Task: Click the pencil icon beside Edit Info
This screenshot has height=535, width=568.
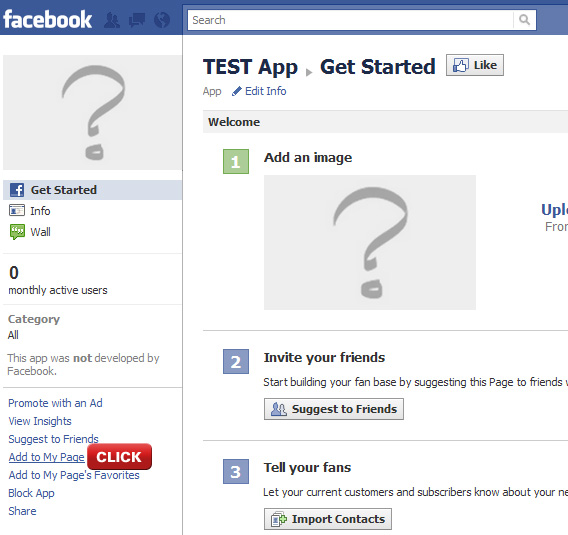Action: click(x=237, y=91)
